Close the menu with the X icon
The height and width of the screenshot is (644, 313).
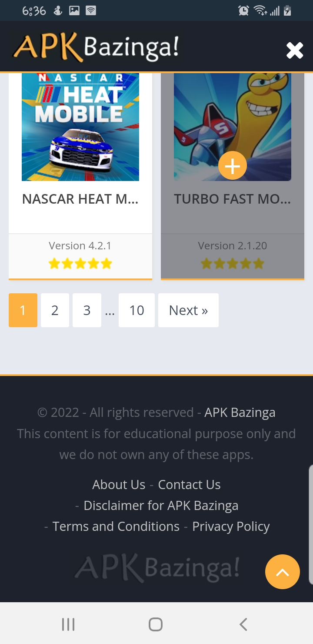coord(294,50)
